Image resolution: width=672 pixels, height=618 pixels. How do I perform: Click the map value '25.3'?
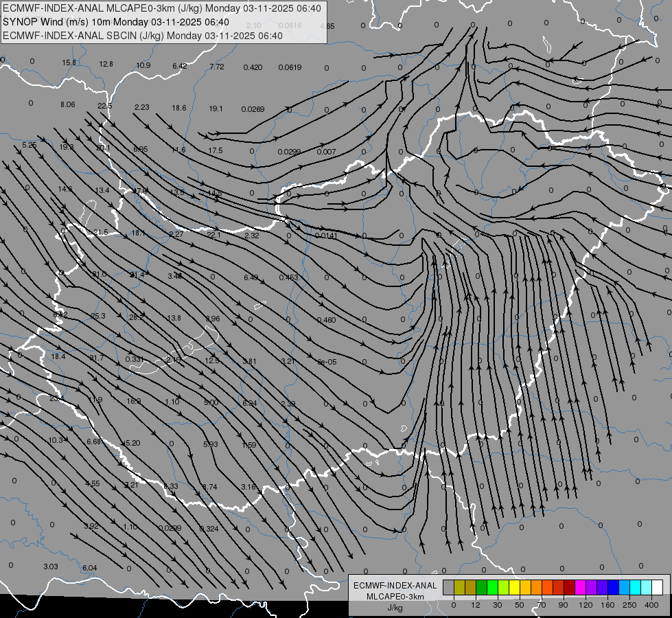tap(97, 316)
